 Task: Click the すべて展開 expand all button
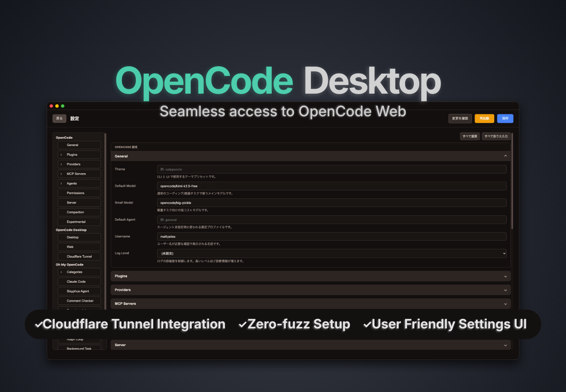pos(470,136)
